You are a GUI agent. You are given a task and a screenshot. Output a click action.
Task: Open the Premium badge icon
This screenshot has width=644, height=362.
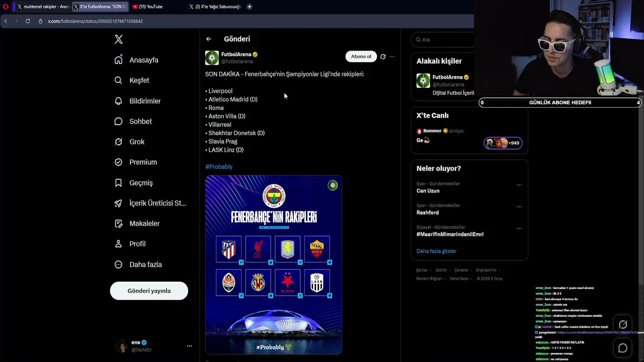pos(118,162)
